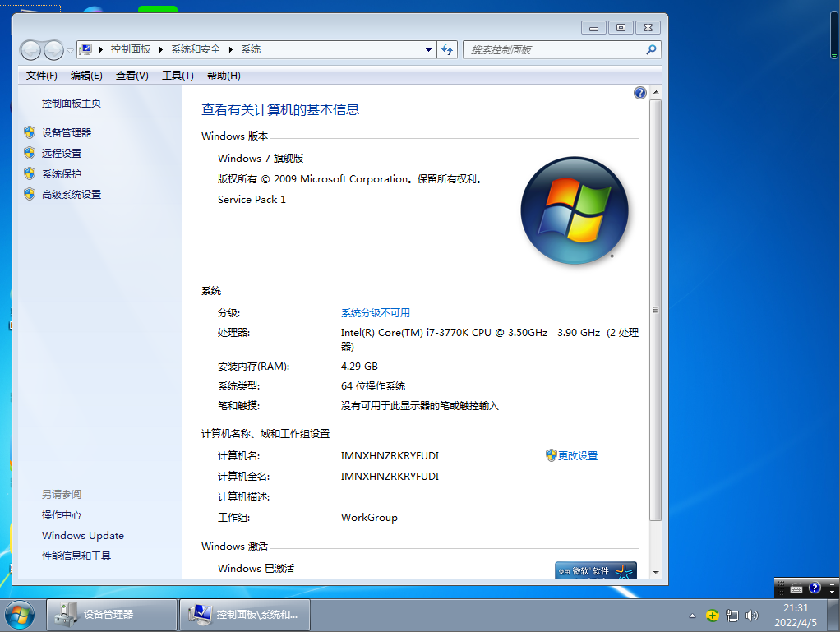Click the vertical scrollbar thumb
840x632 pixels.
point(656,310)
